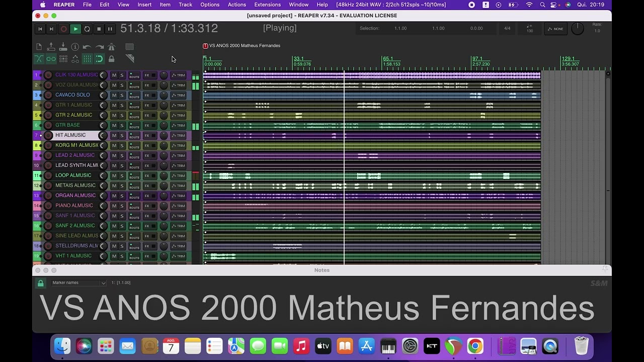The height and width of the screenshot is (362, 644).
Task: Toggle auto-crossfade in main toolbar
Action: point(39,59)
